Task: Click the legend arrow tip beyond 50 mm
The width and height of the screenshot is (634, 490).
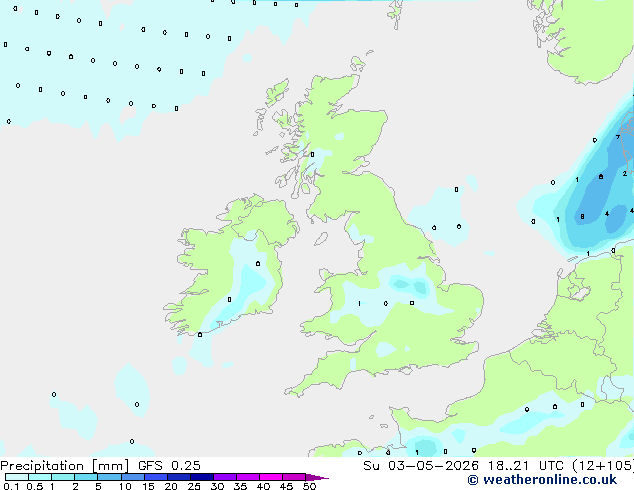Action: coord(317,477)
